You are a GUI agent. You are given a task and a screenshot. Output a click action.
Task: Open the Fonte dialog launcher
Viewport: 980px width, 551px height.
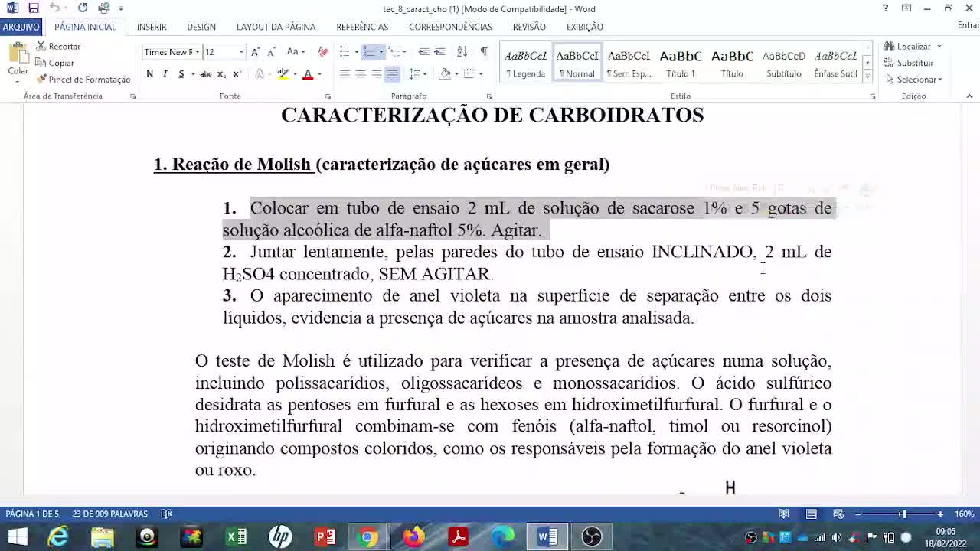pos(328,96)
